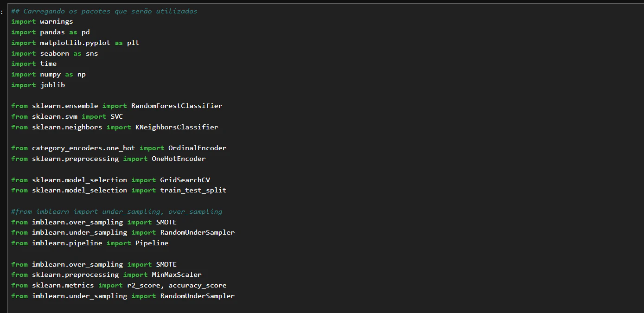The height and width of the screenshot is (313, 644).
Task: Click on 'category_encoders.one_hot' module path
Action: click(83, 148)
